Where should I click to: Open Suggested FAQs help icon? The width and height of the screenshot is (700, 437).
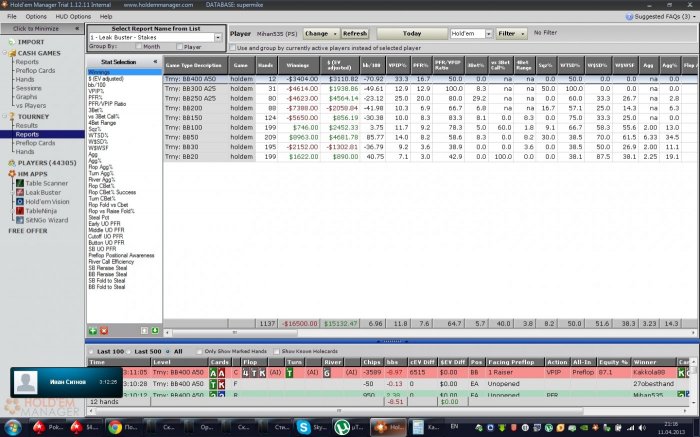click(629, 17)
